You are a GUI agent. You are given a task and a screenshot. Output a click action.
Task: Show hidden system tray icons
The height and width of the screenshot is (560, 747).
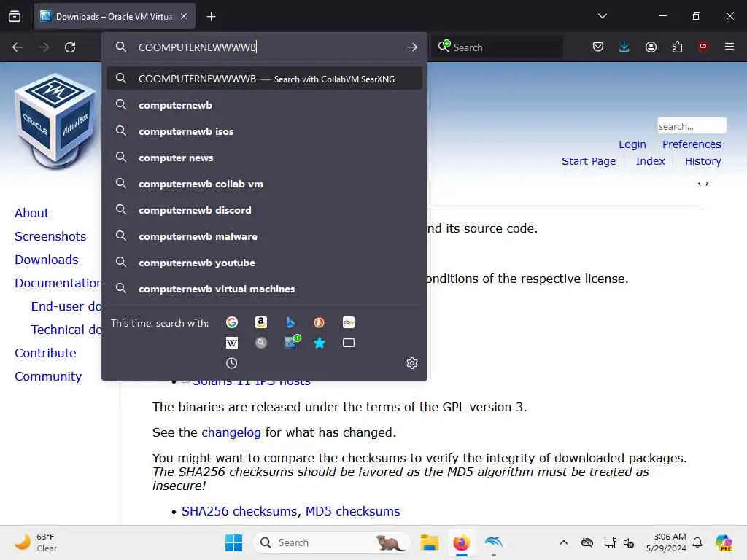point(564,542)
